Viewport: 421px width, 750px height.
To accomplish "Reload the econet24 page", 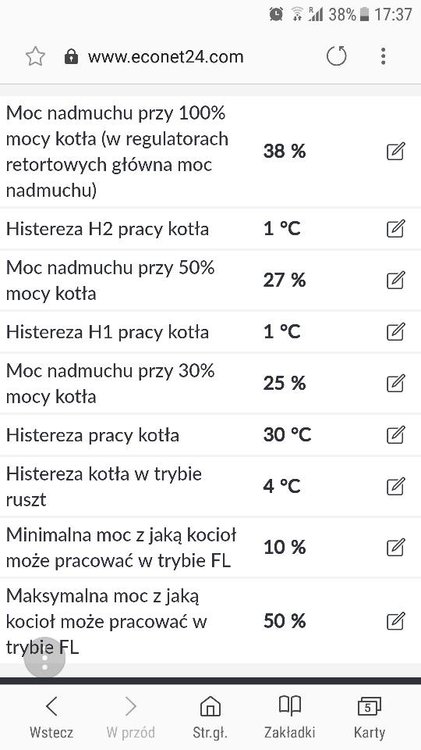I will click(x=336, y=56).
